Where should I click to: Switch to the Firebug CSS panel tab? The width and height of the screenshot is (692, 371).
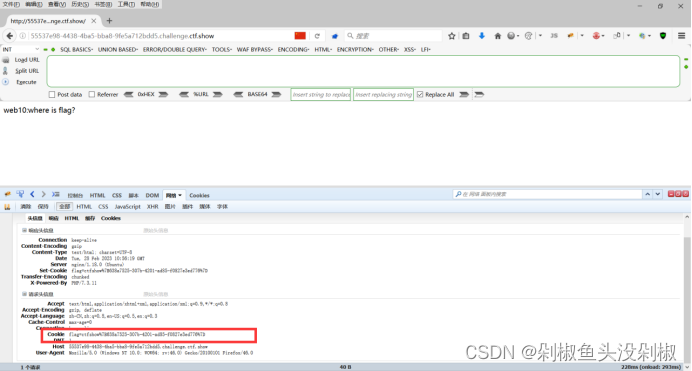117,195
